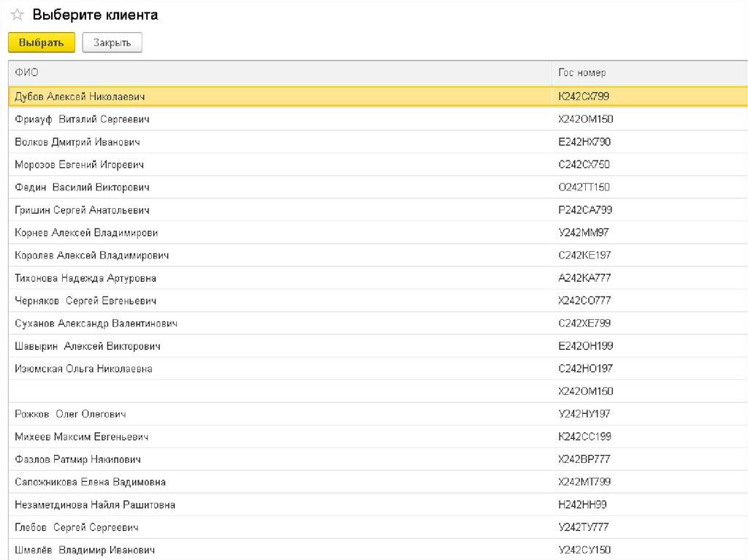748x560 pixels.
Task: Select Гришин Сергей Анатольевич row
Action: point(82,210)
